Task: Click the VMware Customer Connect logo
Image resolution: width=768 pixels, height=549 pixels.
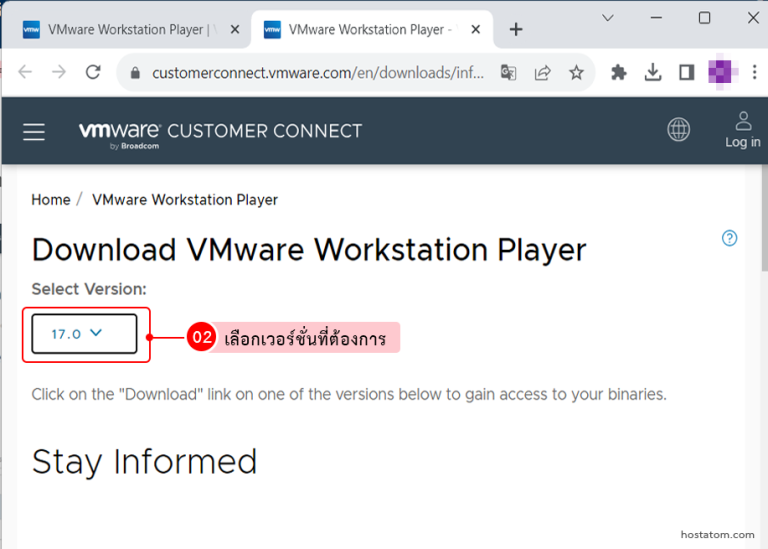Action: point(220,134)
